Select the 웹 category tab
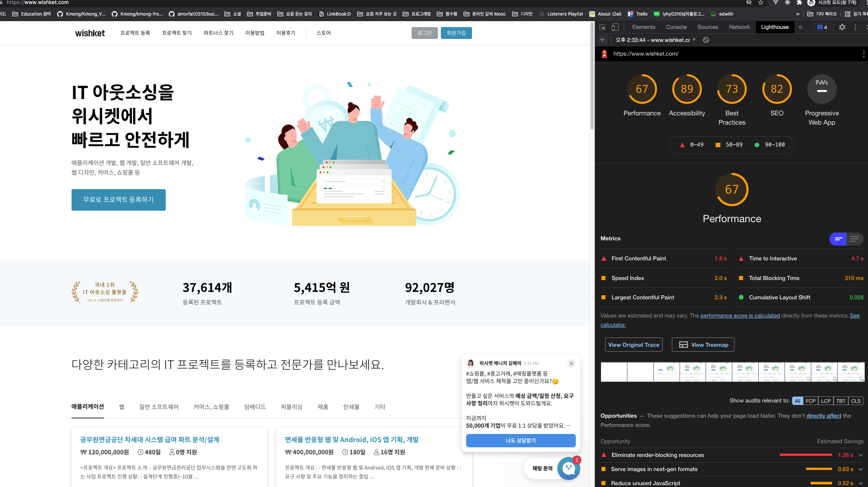This screenshot has width=868, height=487. point(121,407)
